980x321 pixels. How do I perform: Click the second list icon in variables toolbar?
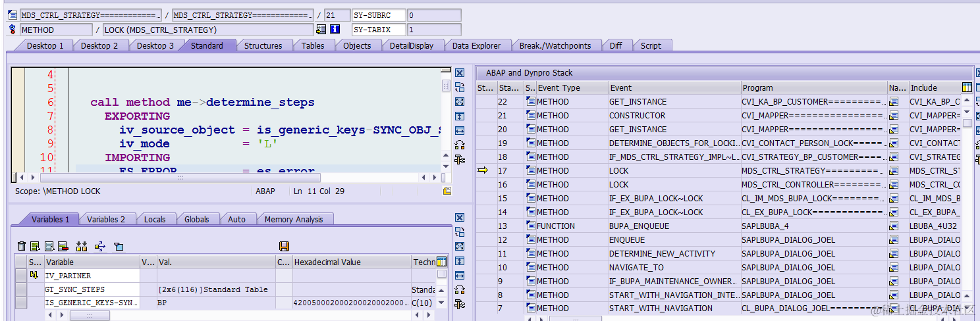pos(49,246)
